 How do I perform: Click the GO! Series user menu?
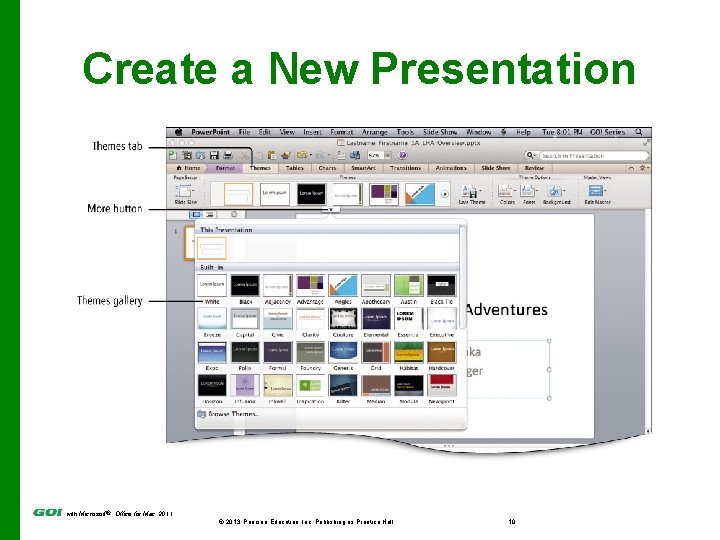[608, 132]
